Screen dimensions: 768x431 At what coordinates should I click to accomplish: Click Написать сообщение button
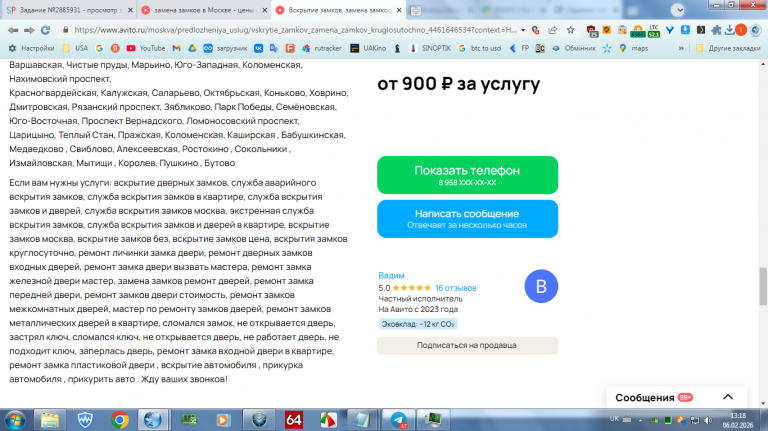pyautogui.click(x=467, y=218)
